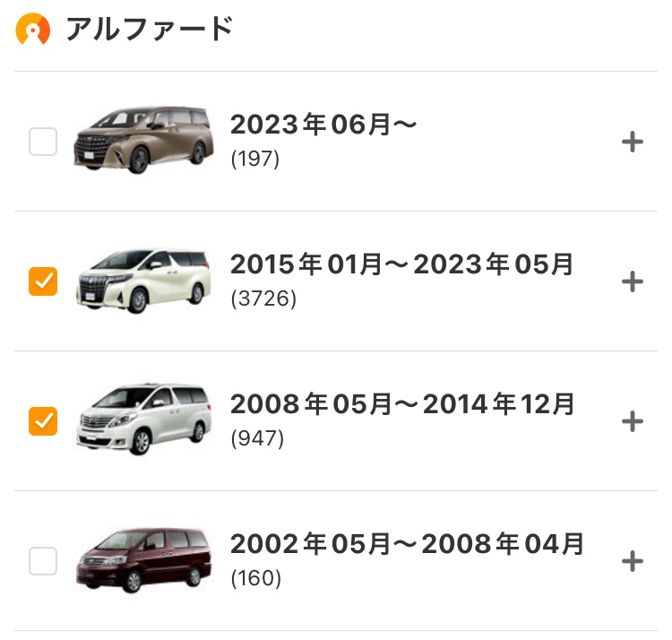Select the 2015年01月〜2023年05月 date label
The image size is (672, 640).
(401, 264)
